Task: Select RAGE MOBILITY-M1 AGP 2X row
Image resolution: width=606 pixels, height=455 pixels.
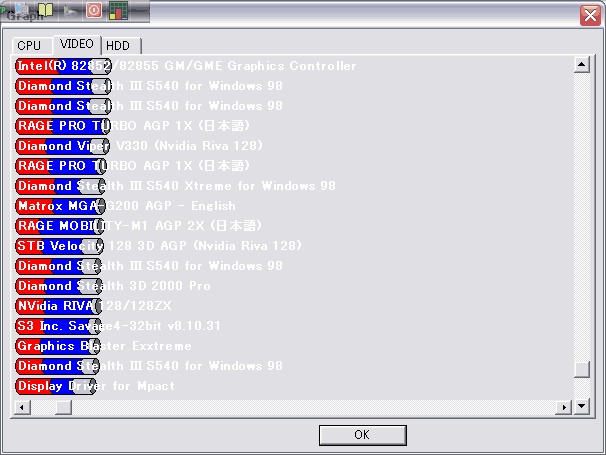Action: tap(139, 226)
